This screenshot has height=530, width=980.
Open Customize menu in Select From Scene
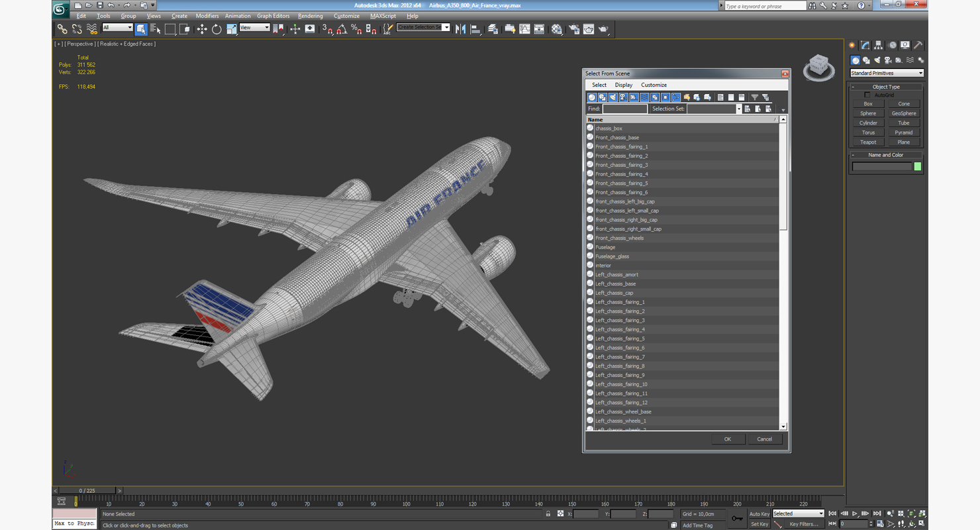(654, 85)
